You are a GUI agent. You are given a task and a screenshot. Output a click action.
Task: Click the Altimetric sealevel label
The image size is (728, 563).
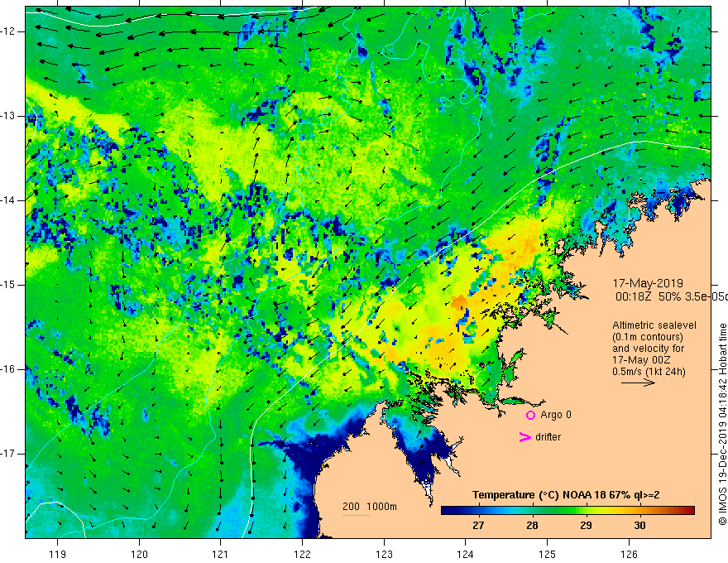point(654,325)
